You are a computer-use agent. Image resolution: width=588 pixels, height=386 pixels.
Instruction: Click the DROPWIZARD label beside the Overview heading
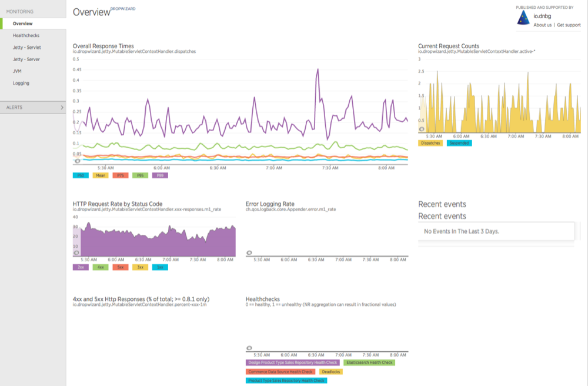123,9
